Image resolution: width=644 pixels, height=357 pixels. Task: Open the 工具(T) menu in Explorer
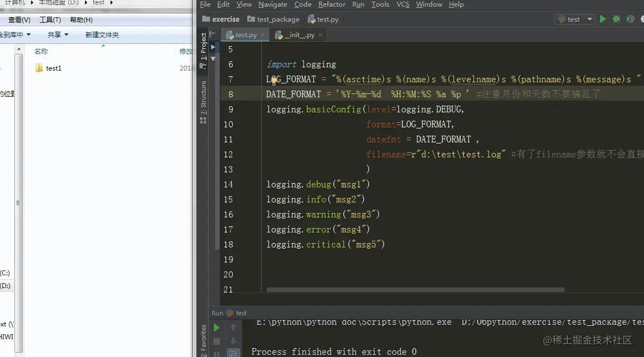[x=50, y=19]
